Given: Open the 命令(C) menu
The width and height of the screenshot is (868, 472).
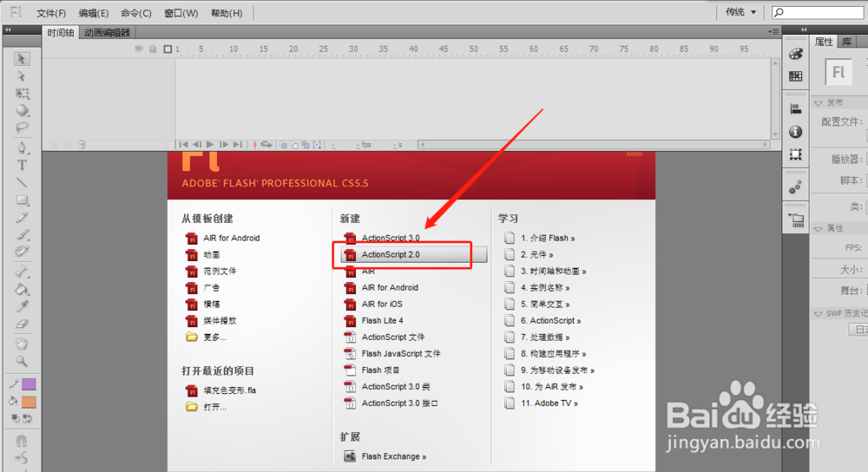Looking at the screenshot, I should pyautogui.click(x=136, y=13).
